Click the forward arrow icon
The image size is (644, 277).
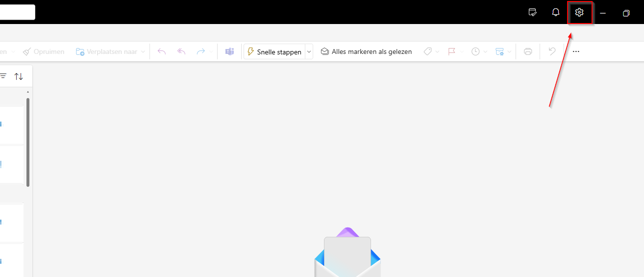coord(200,51)
